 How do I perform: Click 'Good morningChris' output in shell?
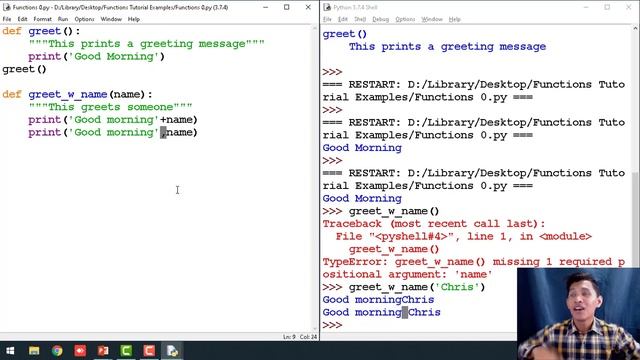click(378, 300)
